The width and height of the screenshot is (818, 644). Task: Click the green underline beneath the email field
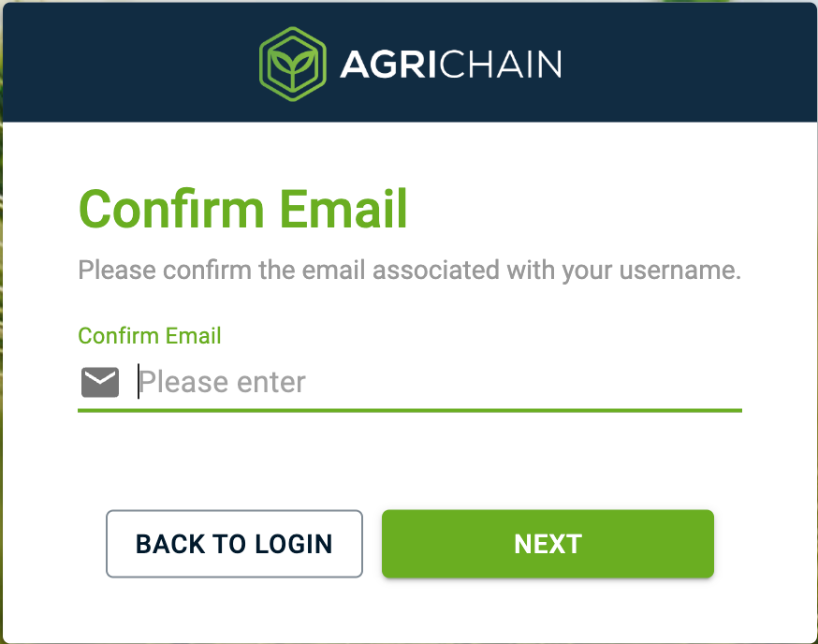(410, 410)
